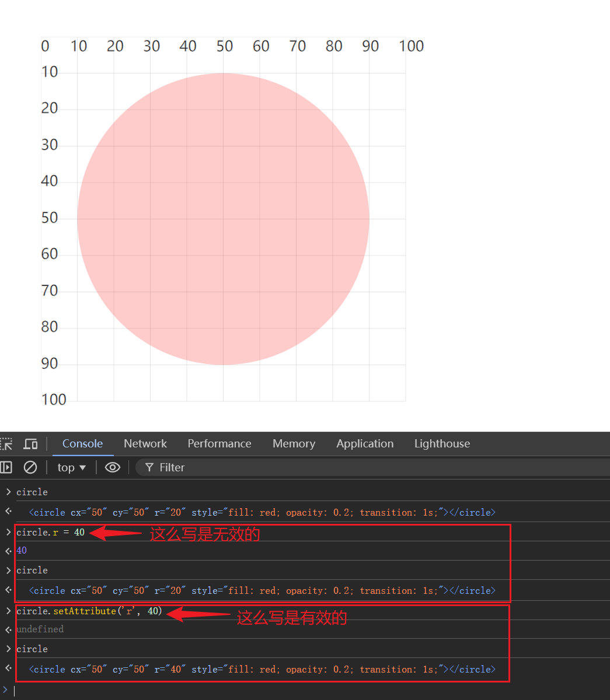Open the "top" JavaScript context dropdown
The height and width of the screenshot is (700, 610).
pos(72,467)
